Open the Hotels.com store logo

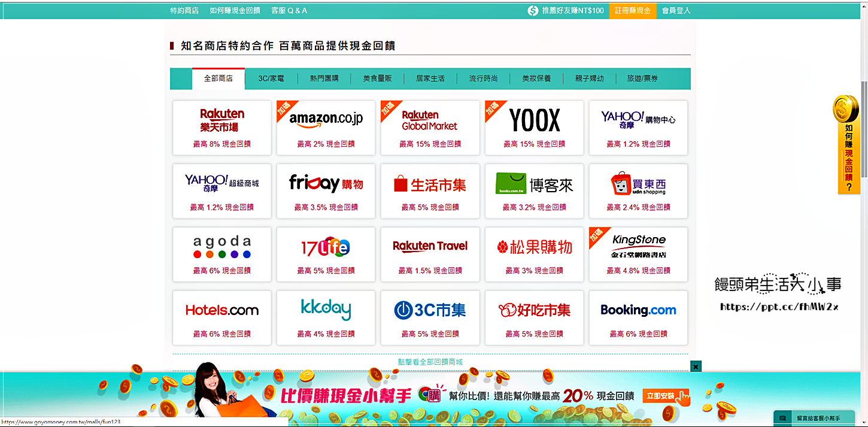point(221,310)
